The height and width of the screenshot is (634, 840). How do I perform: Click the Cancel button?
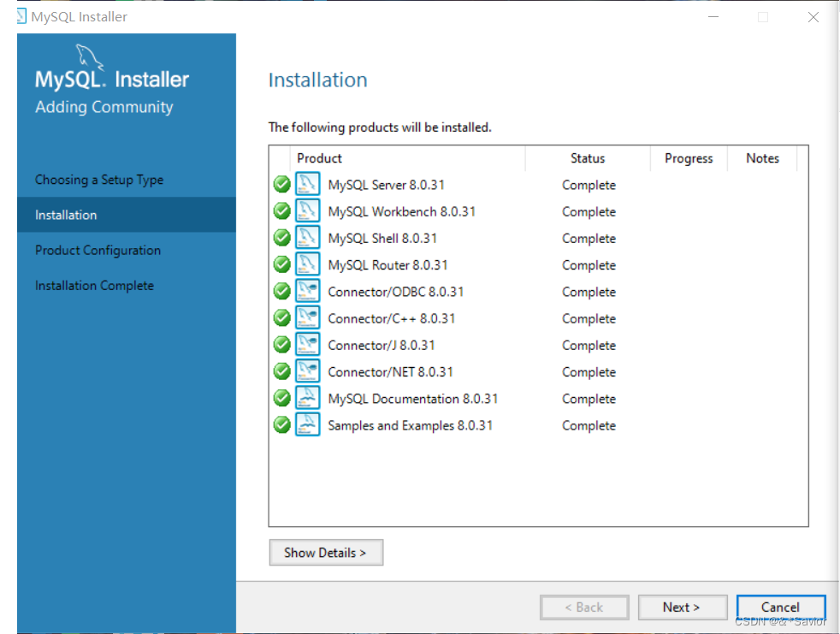pos(780,607)
